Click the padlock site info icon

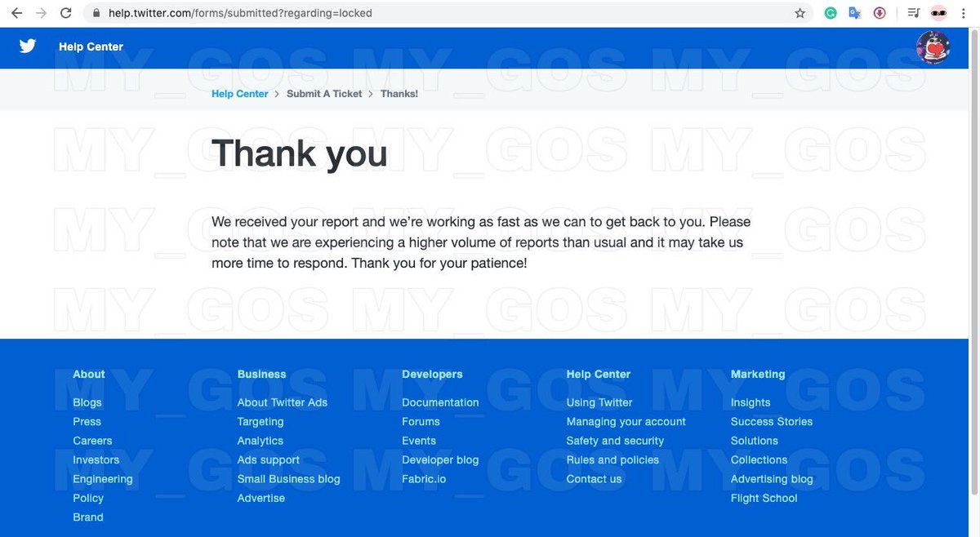(x=97, y=13)
